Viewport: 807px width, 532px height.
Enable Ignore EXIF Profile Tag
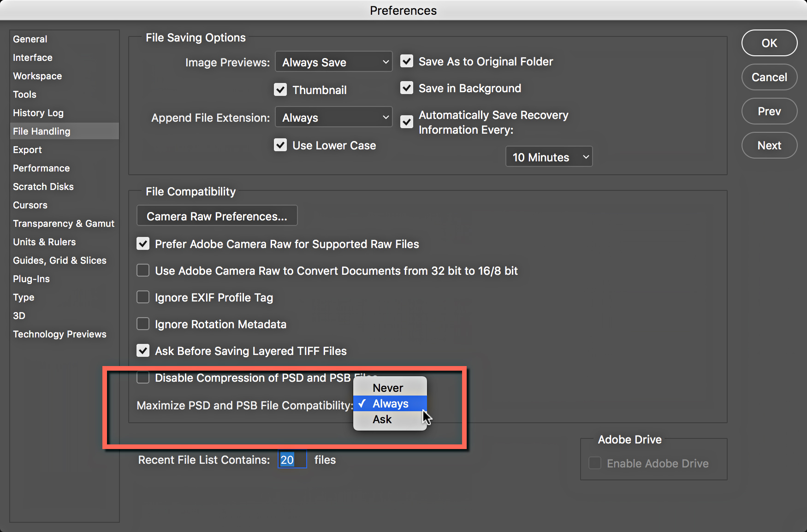[x=143, y=297]
